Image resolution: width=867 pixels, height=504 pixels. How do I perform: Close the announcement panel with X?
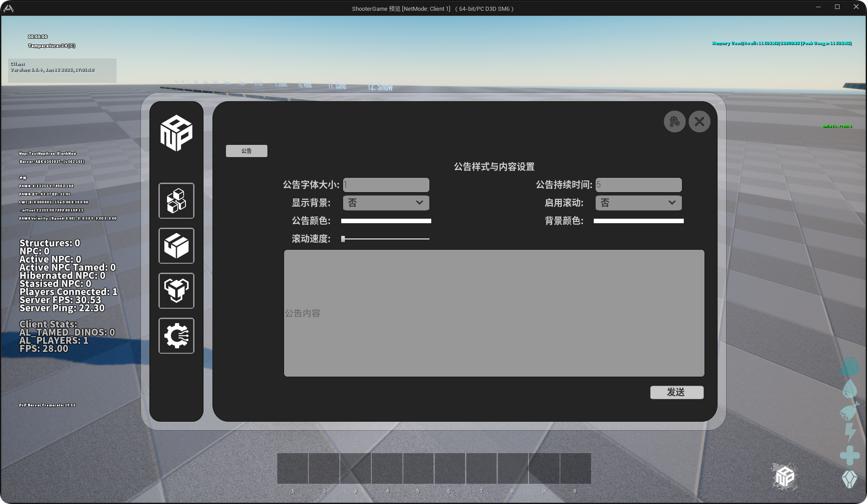pos(700,121)
